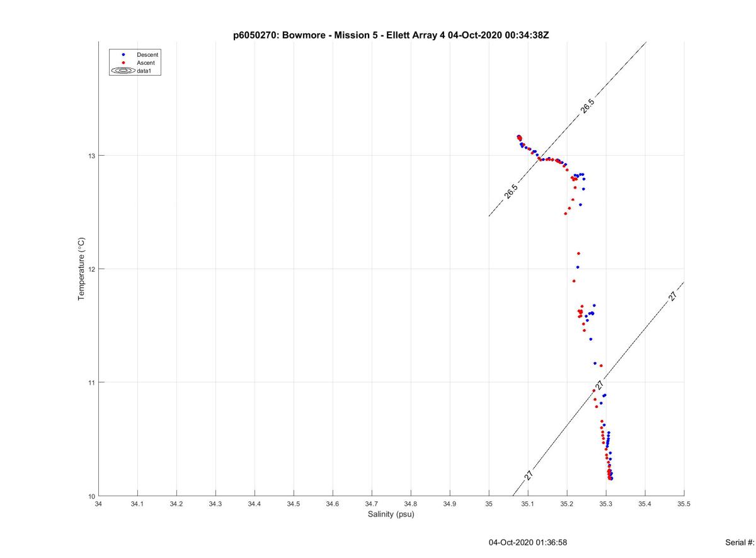
Task: Click the 10 temperature tick label
Action: (x=91, y=496)
